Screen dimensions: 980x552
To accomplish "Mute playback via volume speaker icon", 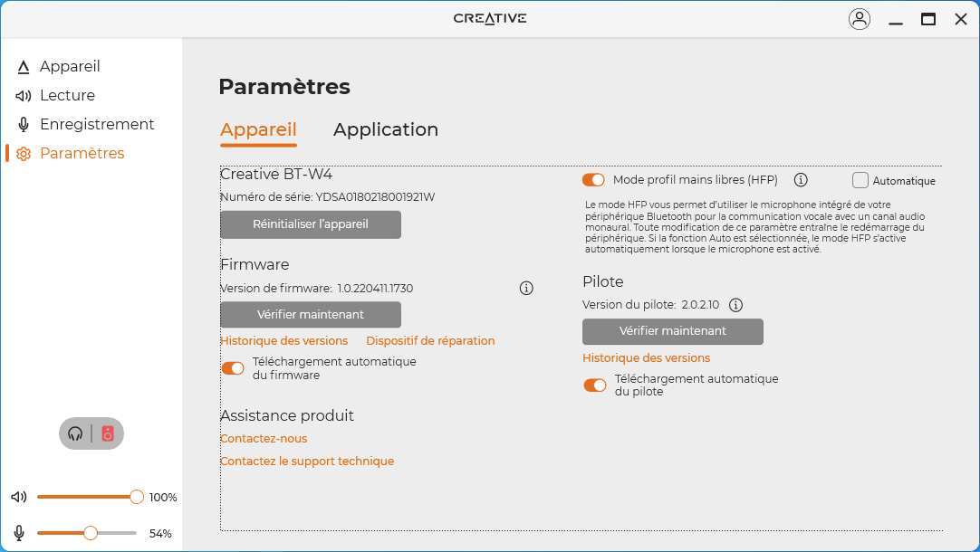I will (19, 497).
